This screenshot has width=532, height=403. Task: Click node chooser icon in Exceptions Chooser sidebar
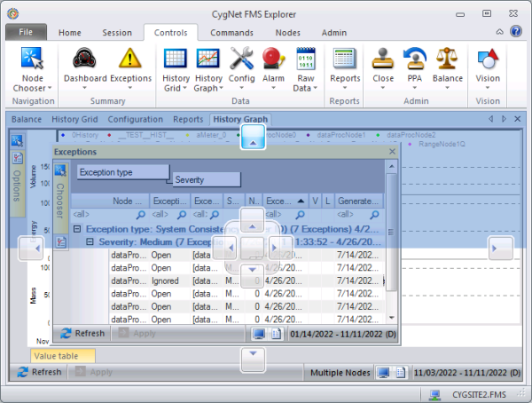tap(60, 170)
